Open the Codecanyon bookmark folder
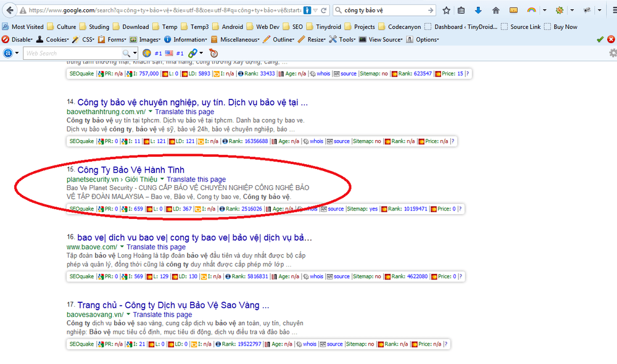This screenshot has height=364, width=617. 400,27
